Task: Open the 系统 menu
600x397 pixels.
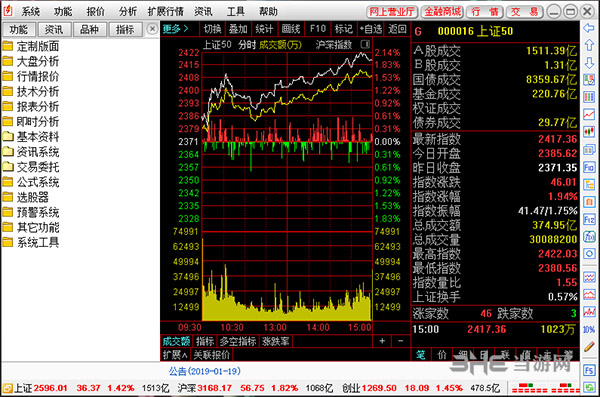Action: coord(31,11)
